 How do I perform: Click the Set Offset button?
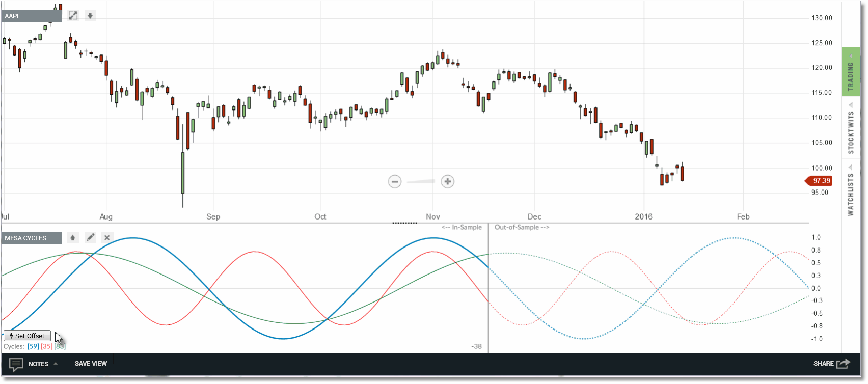tap(28, 336)
